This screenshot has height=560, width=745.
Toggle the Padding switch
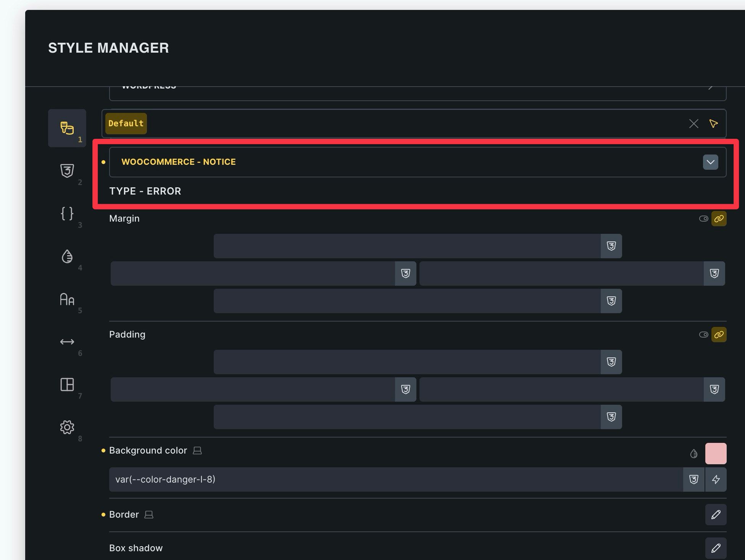pyautogui.click(x=703, y=335)
